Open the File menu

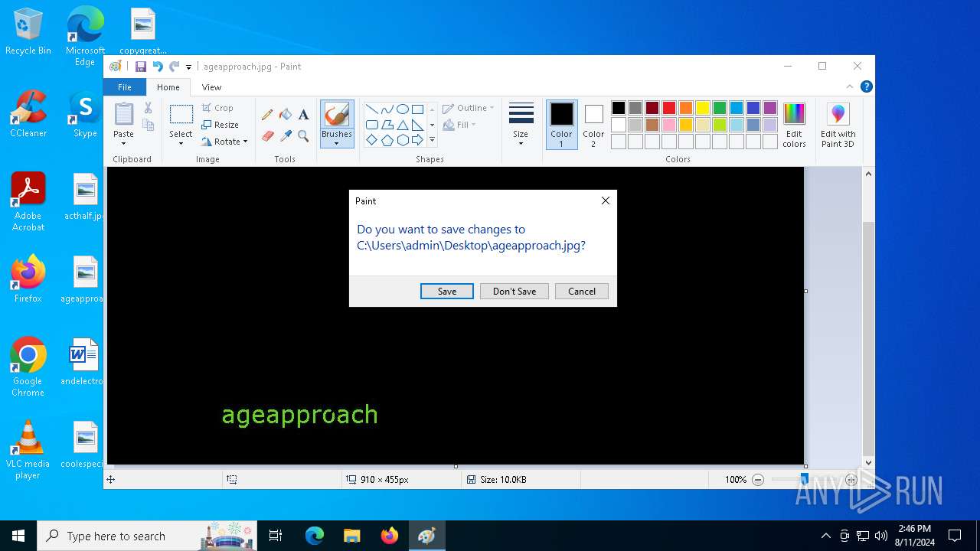coord(125,87)
